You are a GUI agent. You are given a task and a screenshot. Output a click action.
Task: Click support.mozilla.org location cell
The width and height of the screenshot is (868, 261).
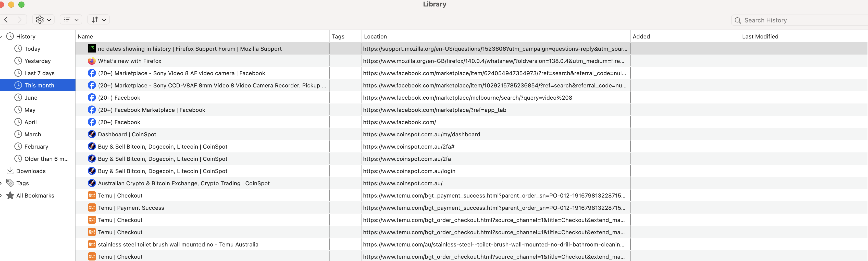click(496, 48)
